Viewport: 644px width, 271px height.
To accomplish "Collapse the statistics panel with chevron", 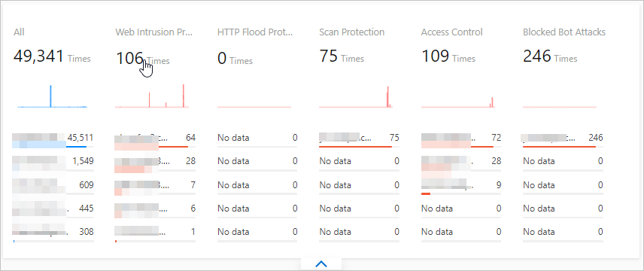I will (321, 264).
